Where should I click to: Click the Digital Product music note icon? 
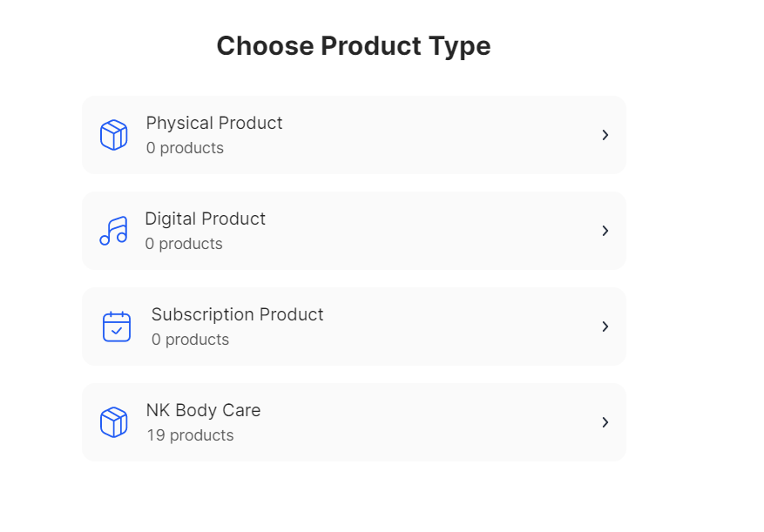tap(113, 231)
